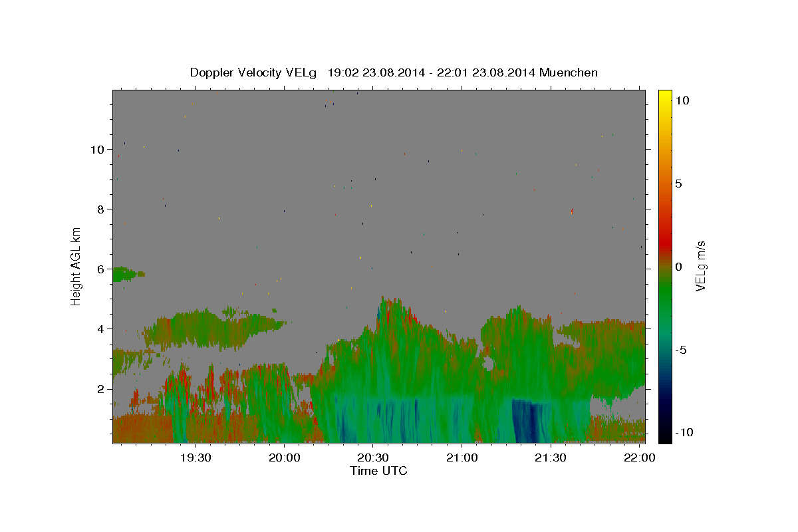Click the 'Height AGL km' axis label
The height and width of the screenshot is (532, 798).
[76, 266]
